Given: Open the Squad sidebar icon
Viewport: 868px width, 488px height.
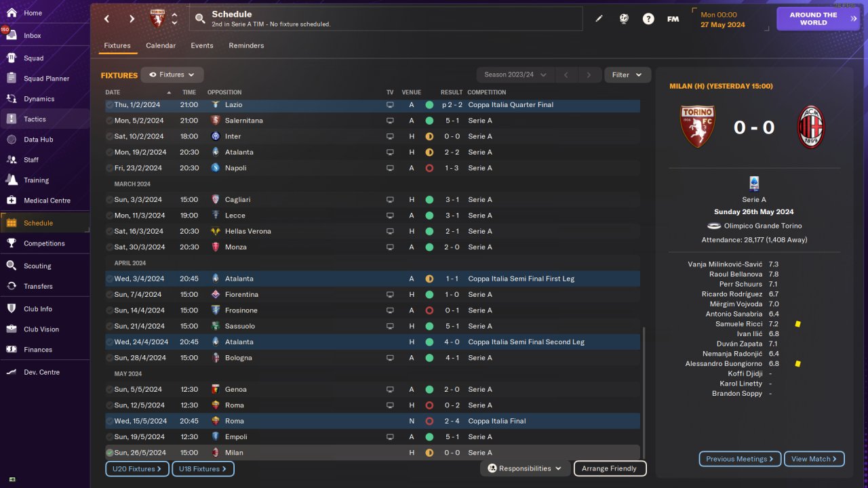Looking at the screenshot, I should point(12,58).
